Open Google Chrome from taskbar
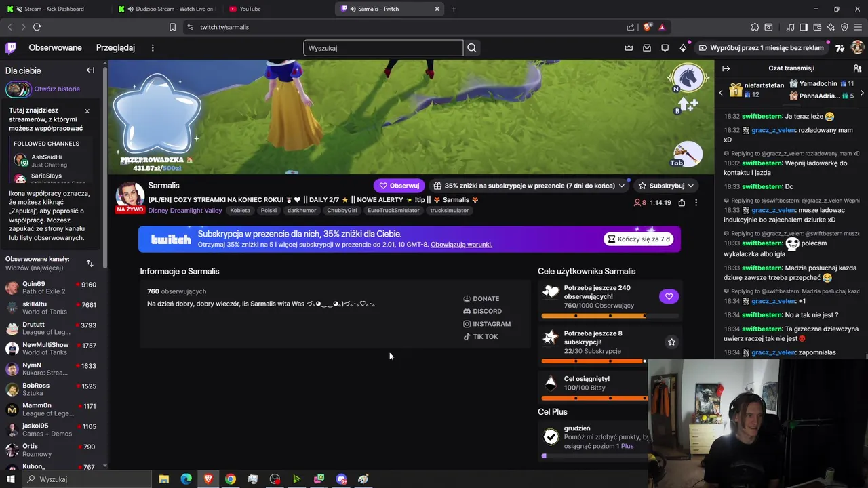Screen dimensions: 868x488 [231, 479]
